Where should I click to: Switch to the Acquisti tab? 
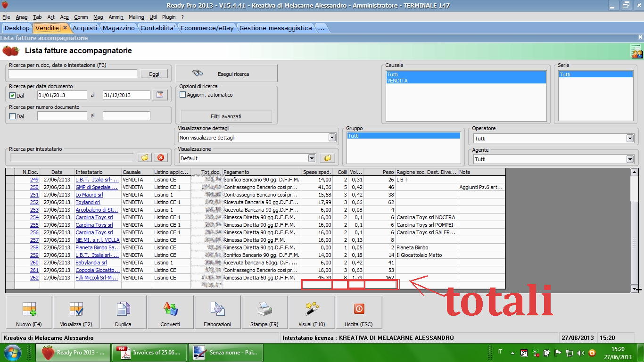(85, 28)
